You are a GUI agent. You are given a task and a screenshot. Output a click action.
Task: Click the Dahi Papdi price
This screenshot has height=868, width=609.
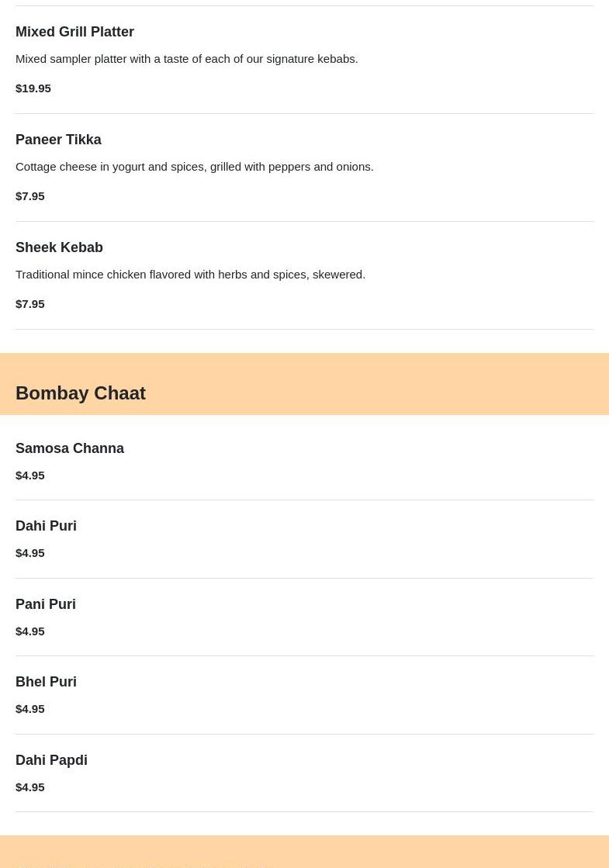point(30,787)
